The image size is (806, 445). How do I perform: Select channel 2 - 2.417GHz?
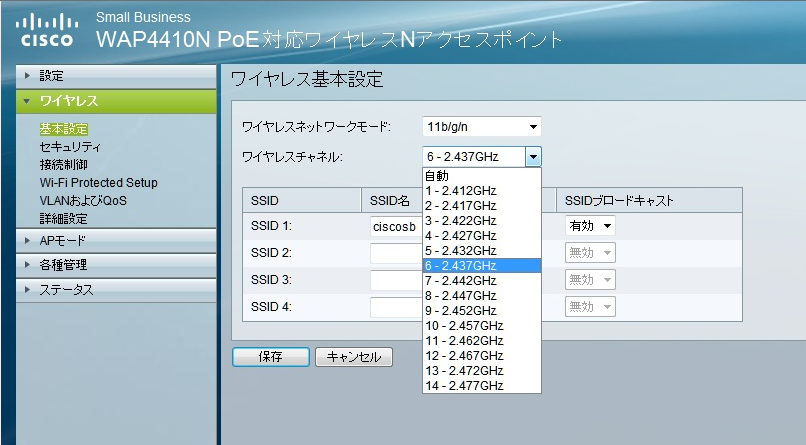point(482,206)
